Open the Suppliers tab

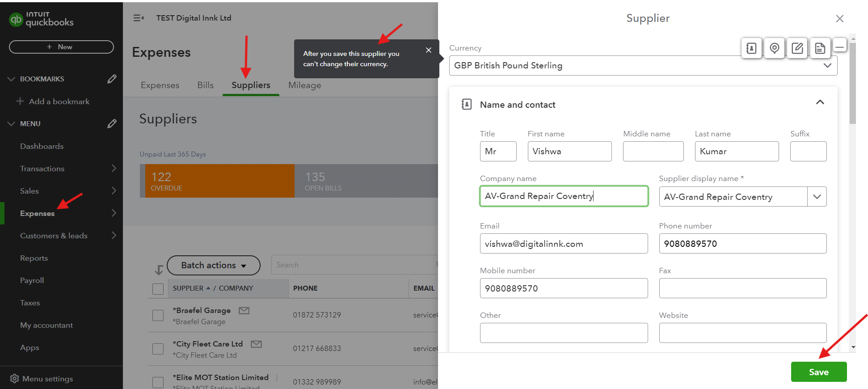251,85
